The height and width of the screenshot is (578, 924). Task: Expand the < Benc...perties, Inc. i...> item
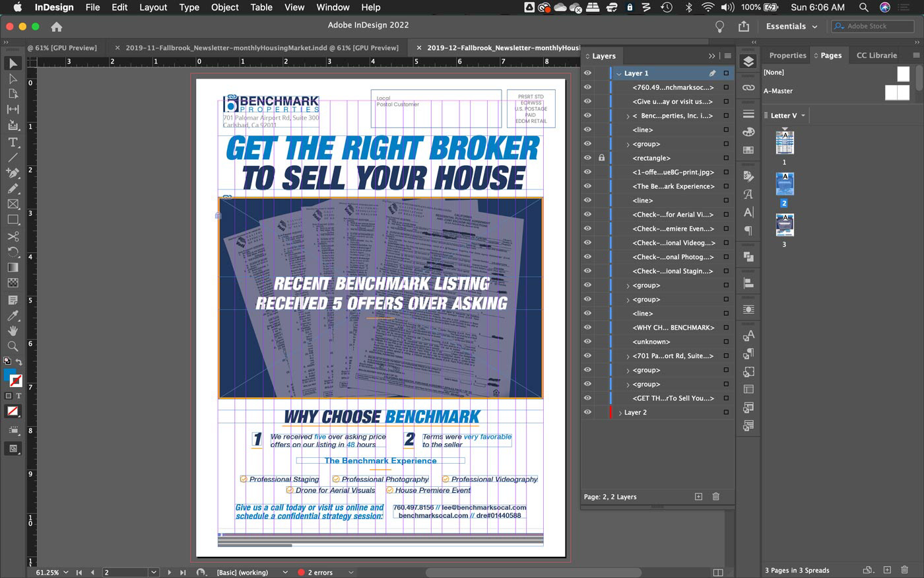(628, 116)
